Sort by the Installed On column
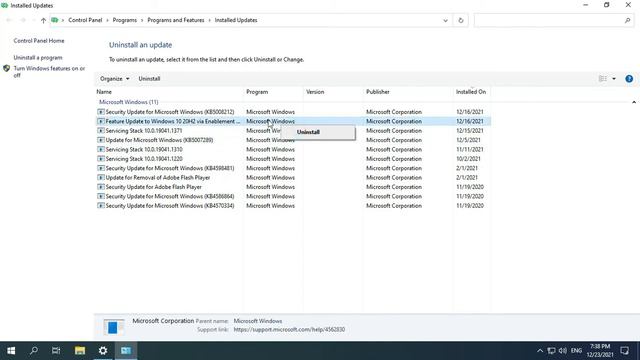This screenshot has width=640, height=360. coord(471,92)
